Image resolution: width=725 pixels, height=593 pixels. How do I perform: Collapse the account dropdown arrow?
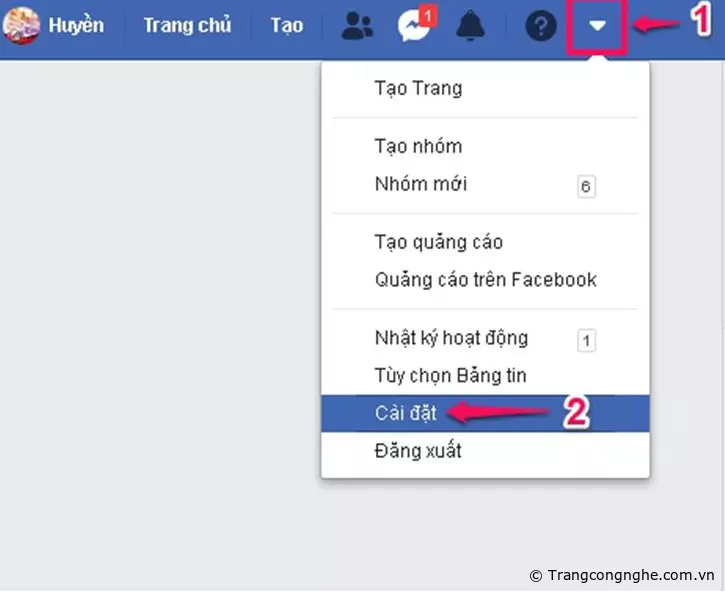(x=597, y=26)
